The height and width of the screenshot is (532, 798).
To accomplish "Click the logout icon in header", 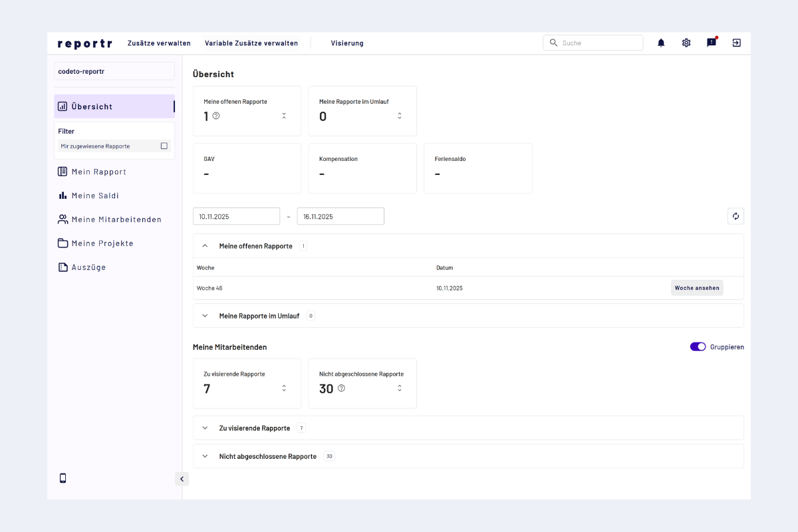I will click(x=736, y=43).
